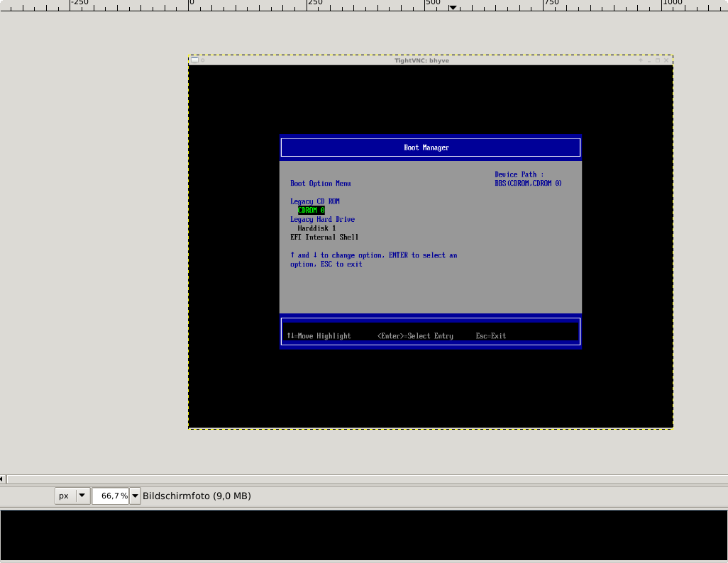
Task: Click the 66,7 % zoom input field
Action: click(111, 496)
